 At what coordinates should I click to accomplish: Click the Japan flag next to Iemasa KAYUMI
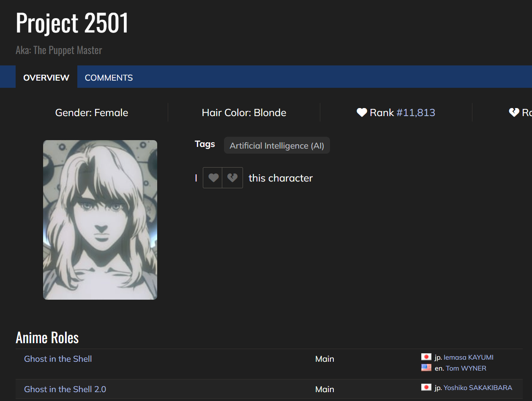(x=426, y=357)
